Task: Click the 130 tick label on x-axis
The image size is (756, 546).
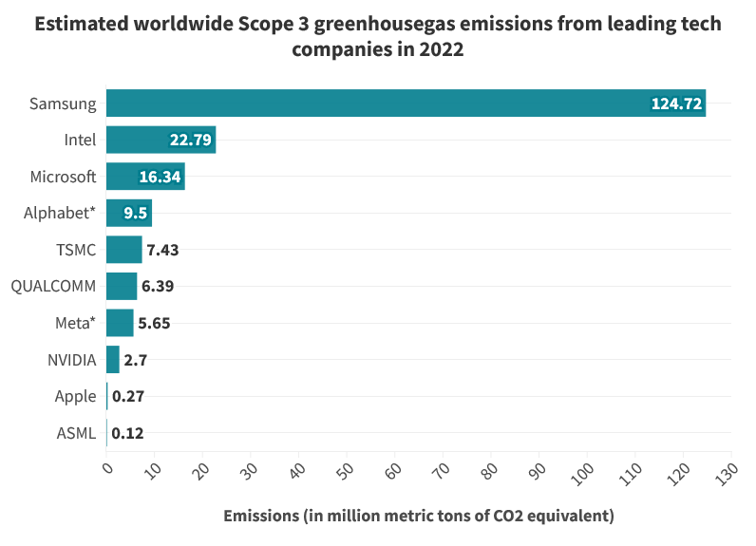Action: 727,474
